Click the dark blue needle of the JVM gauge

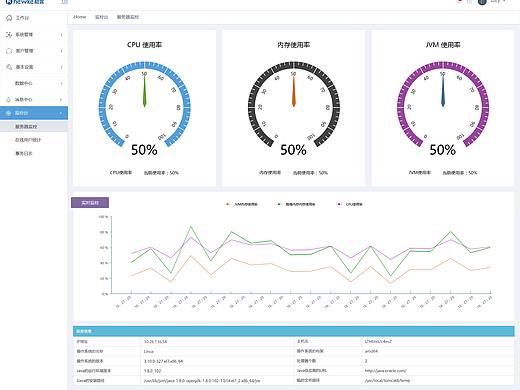(x=443, y=92)
